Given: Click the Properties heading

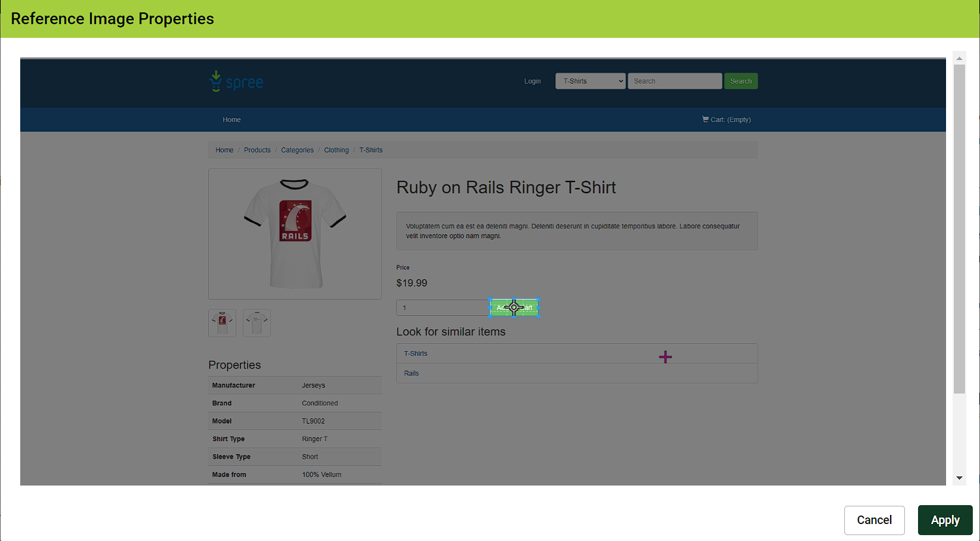Looking at the screenshot, I should (235, 365).
